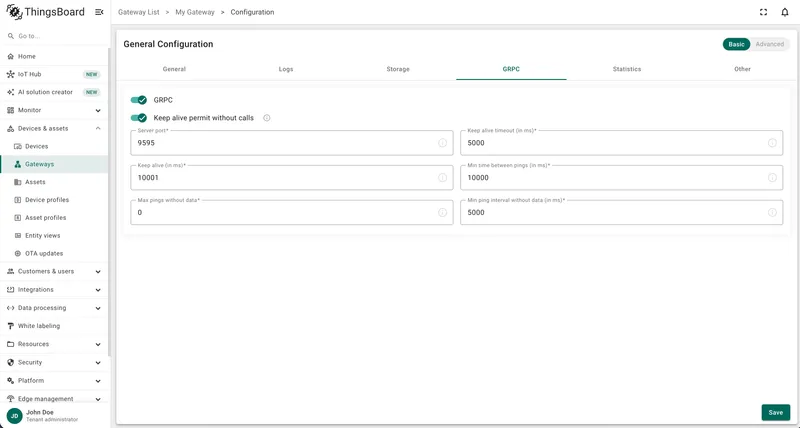Click Min ping interval without data field
This screenshot has height=428, width=800.
[621, 212]
